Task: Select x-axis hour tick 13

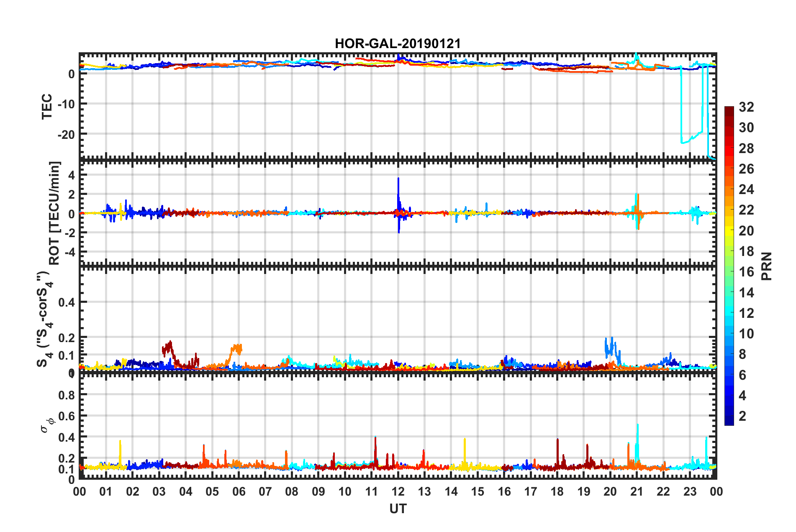Action: pyautogui.click(x=424, y=492)
